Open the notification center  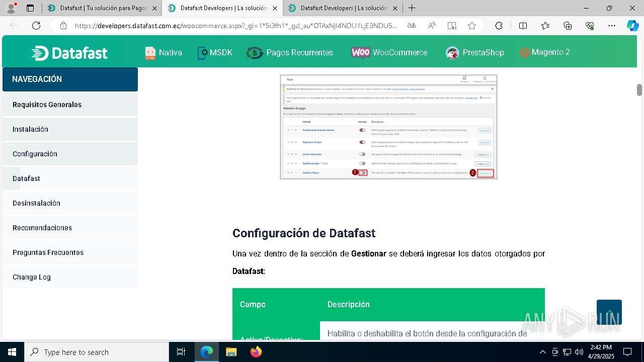627,352
